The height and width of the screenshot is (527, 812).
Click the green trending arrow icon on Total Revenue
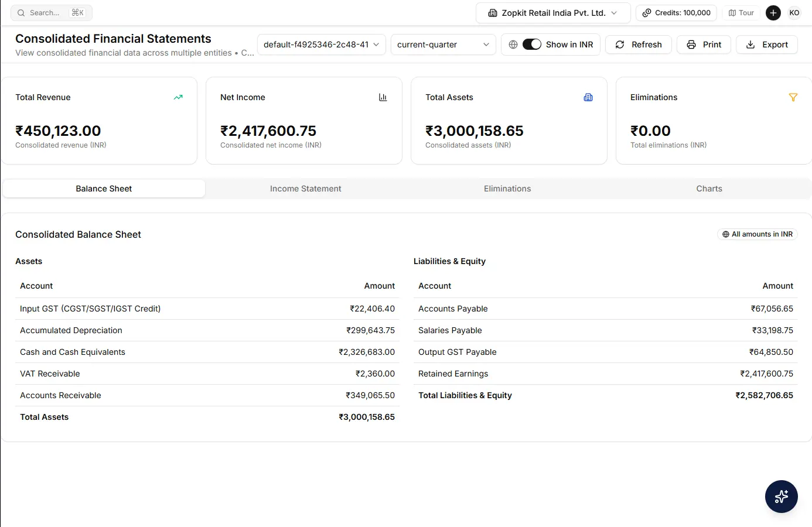click(178, 97)
